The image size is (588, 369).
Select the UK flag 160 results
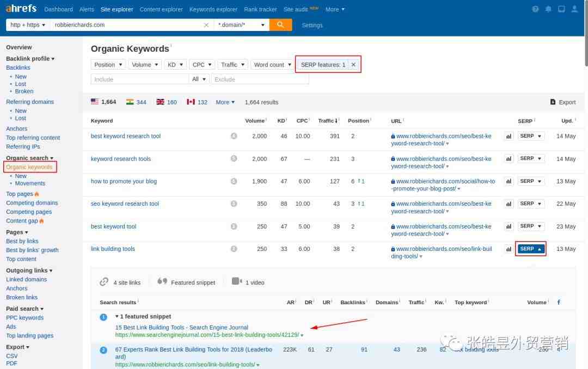pyautogui.click(x=167, y=102)
